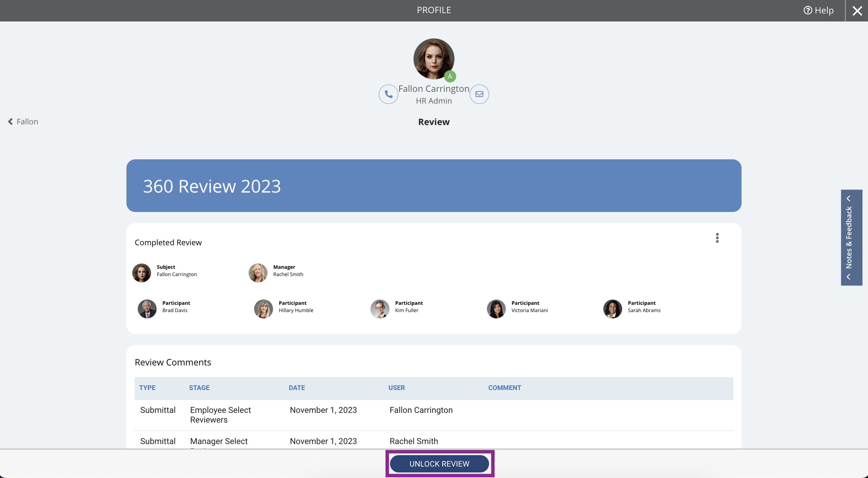Close the profile panel

[857, 11]
